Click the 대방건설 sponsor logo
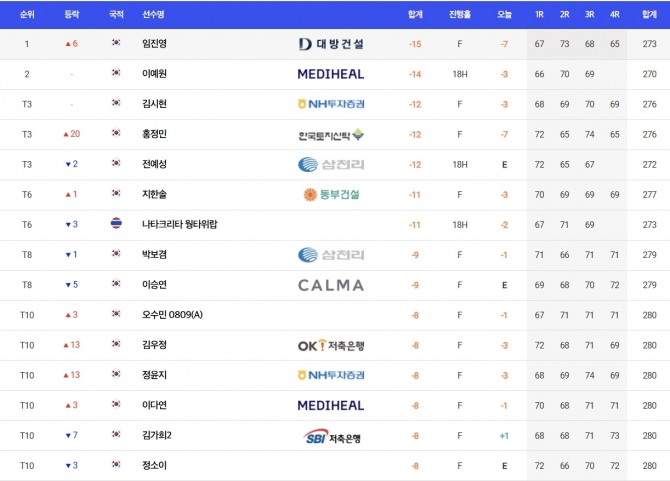Viewport: 670px width, 481px height. click(x=331, y=44)
